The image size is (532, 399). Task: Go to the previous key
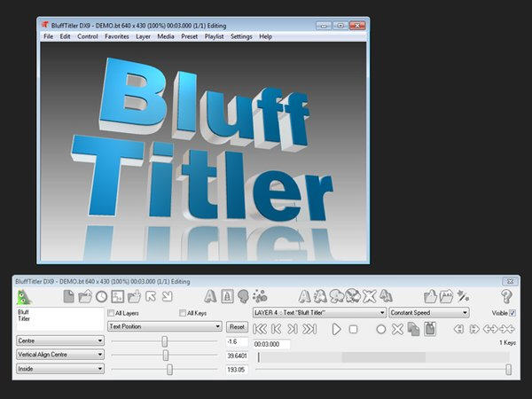pos(277,329)
